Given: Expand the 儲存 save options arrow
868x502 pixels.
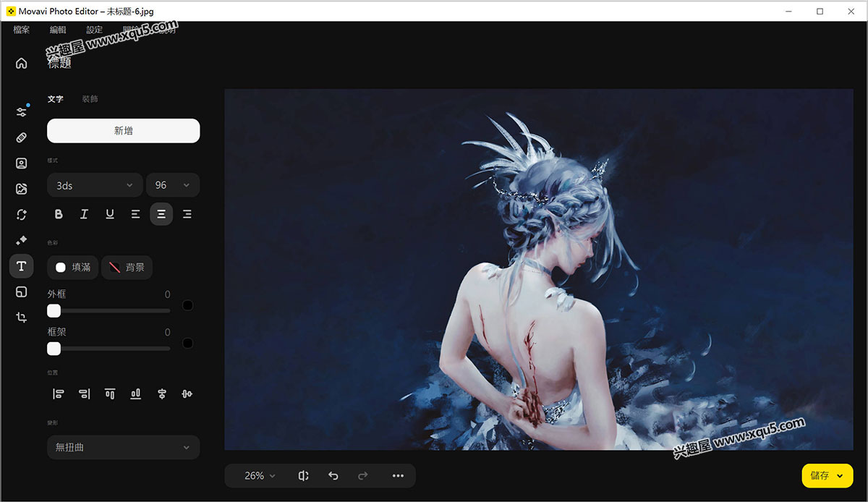Looking at the screenshot, I should 840,476.
